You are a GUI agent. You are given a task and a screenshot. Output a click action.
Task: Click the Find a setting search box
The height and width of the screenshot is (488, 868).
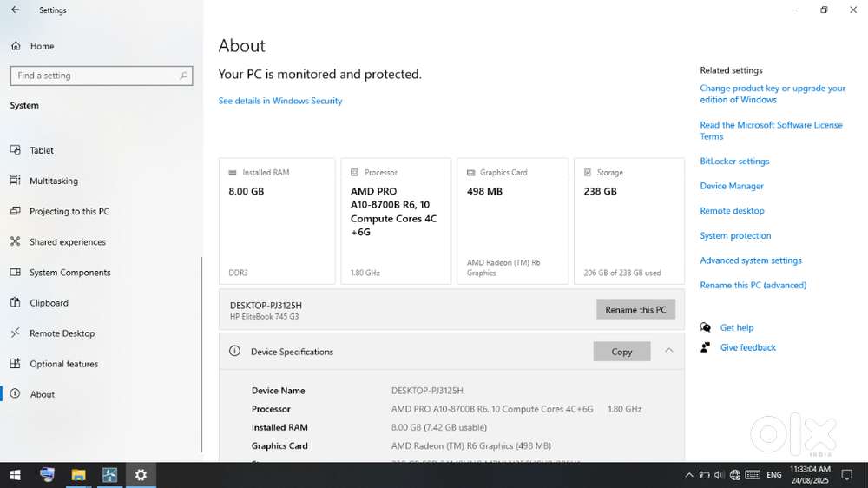(101, 76)
